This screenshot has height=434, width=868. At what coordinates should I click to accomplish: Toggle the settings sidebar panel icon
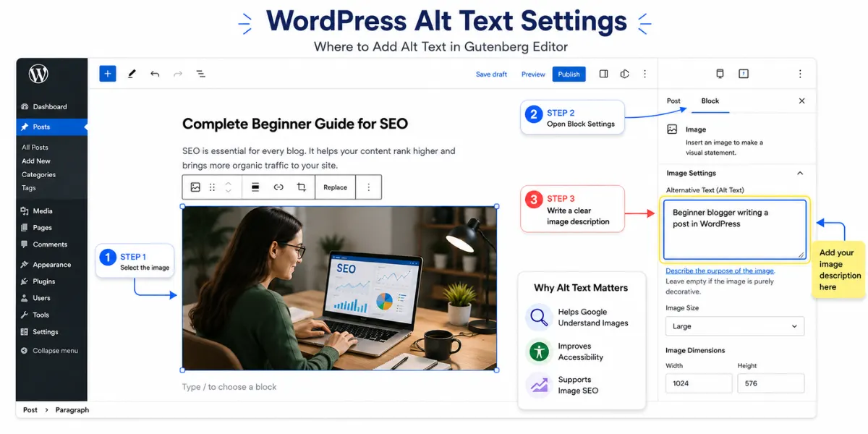(x=604, y=74)
